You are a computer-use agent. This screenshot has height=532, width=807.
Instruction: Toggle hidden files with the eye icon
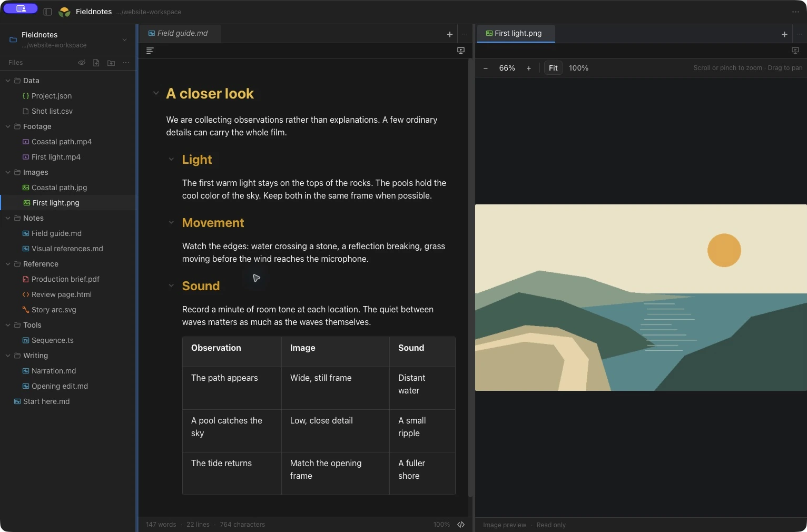(82, 63)
